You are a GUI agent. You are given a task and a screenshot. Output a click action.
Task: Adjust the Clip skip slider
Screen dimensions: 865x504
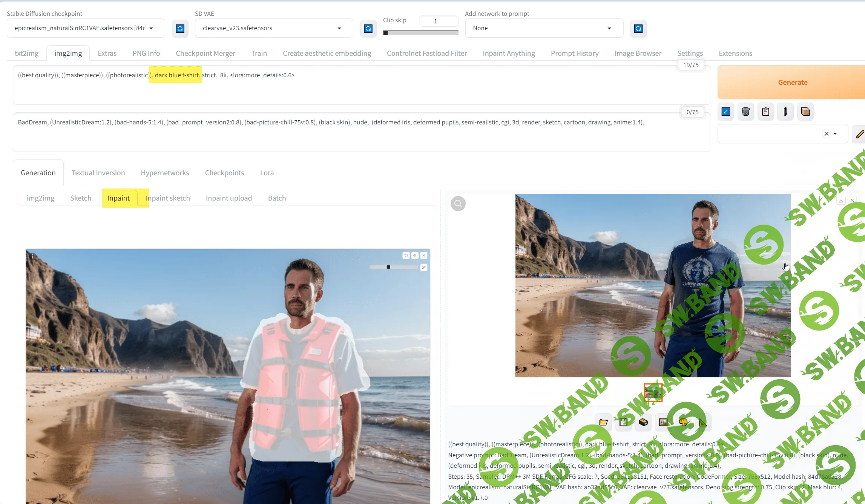[420, 33]
